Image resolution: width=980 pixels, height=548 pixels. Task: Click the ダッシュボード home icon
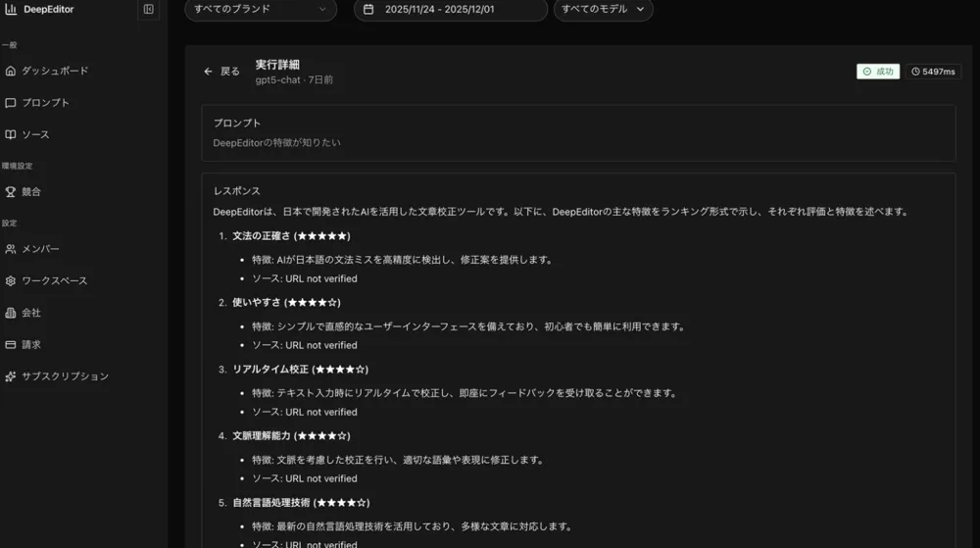pyautogui.click(x=11, y=71)
